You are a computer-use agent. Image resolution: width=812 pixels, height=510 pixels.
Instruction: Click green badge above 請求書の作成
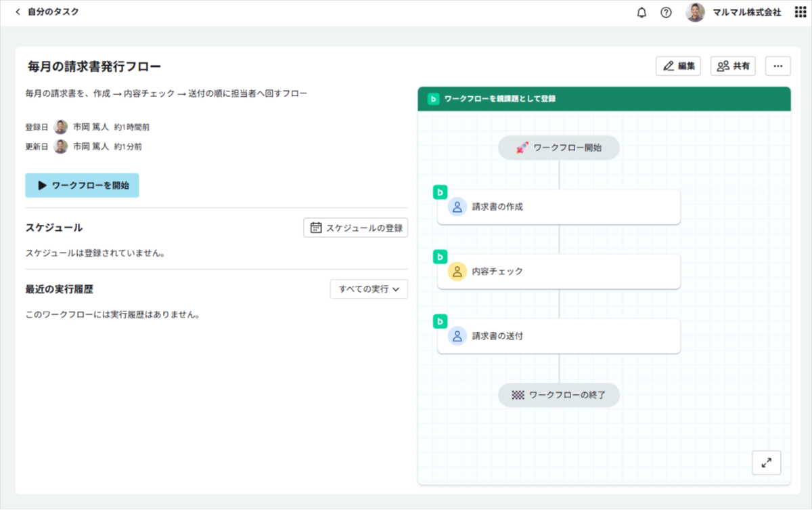440,192
